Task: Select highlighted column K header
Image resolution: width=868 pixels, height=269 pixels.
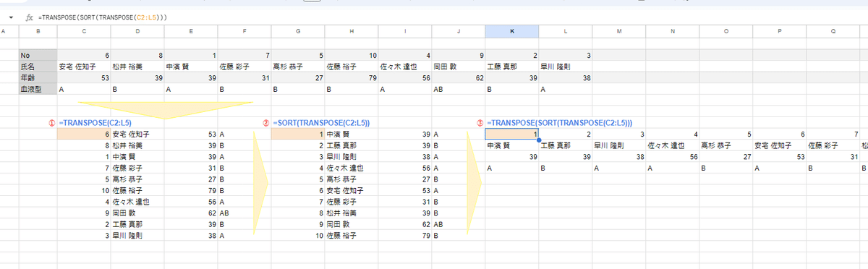Action: coord(512,30)
